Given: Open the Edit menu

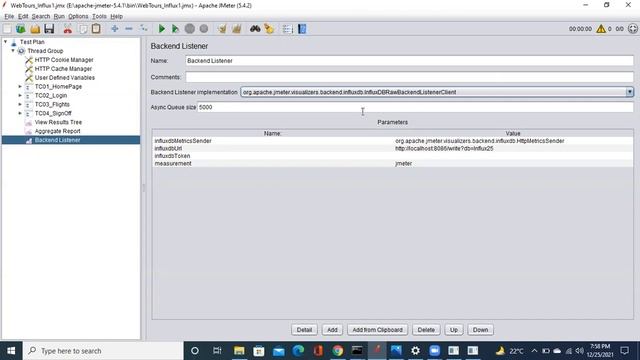Looking at the screenshot, I should click(23, 16).
